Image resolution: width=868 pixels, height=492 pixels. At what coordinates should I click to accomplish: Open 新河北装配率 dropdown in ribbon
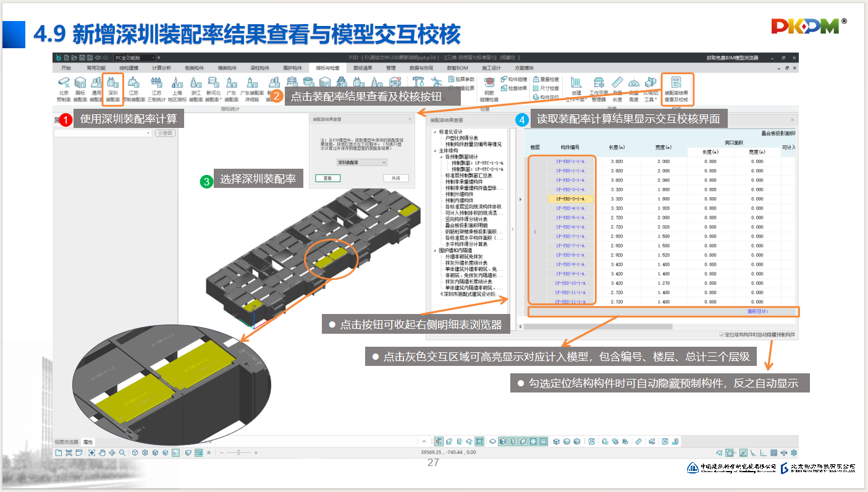tap(213, 89)
